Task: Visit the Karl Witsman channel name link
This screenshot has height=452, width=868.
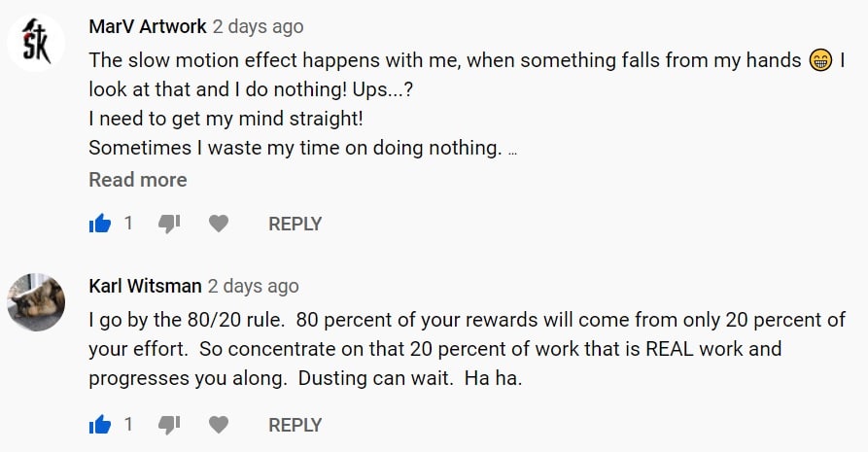Action: coord(145,286)
